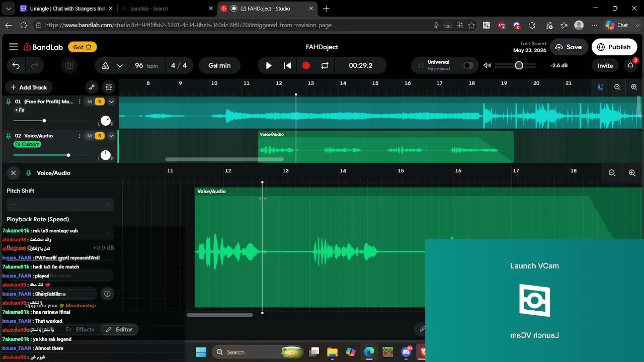Viewport: 644px width, 362px height.
Task: Switch to the Effects tab
Action: pos(80,330)
